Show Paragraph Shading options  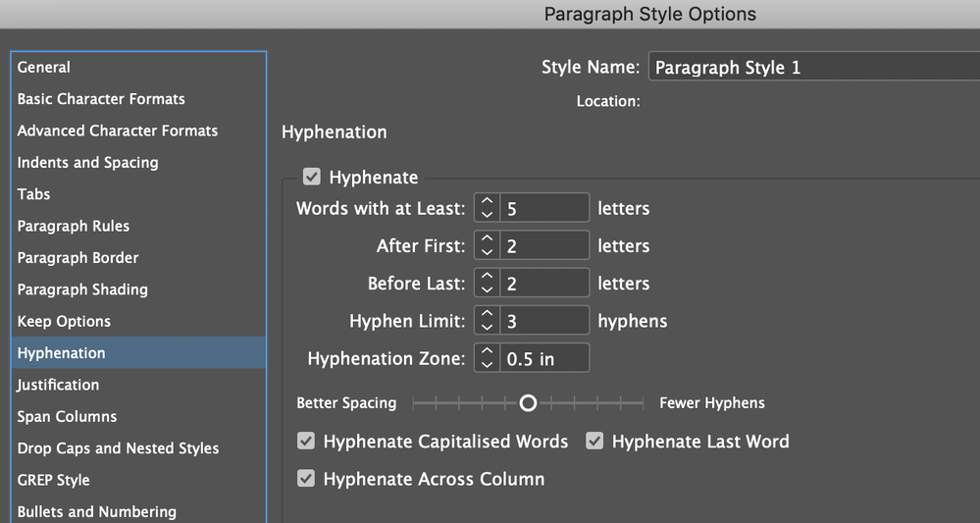pos(82,289)
